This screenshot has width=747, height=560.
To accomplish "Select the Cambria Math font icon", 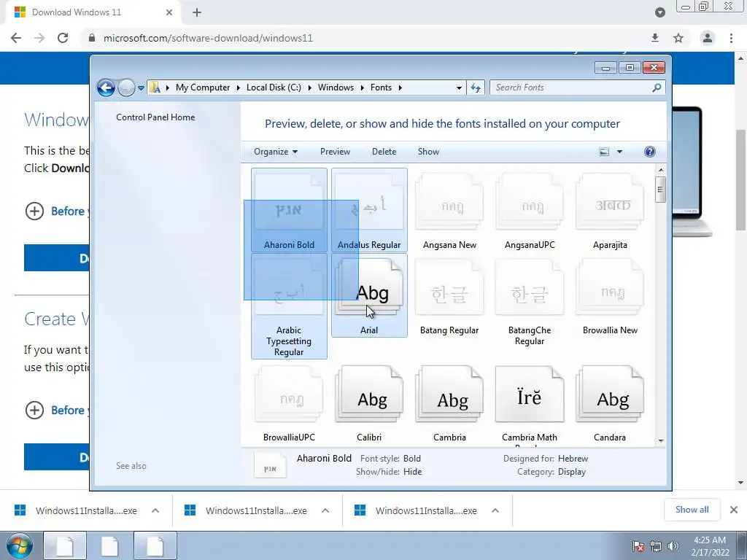I will (530, 395).
